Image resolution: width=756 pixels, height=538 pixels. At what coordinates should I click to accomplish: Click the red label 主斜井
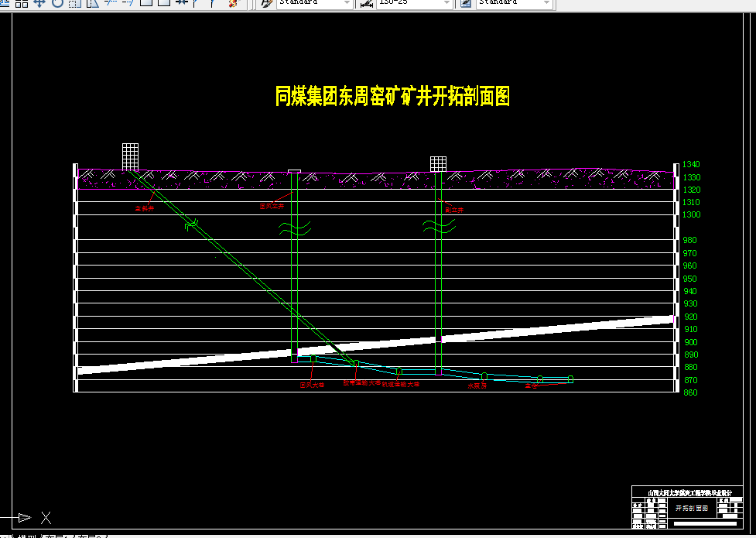click(145, 208)
